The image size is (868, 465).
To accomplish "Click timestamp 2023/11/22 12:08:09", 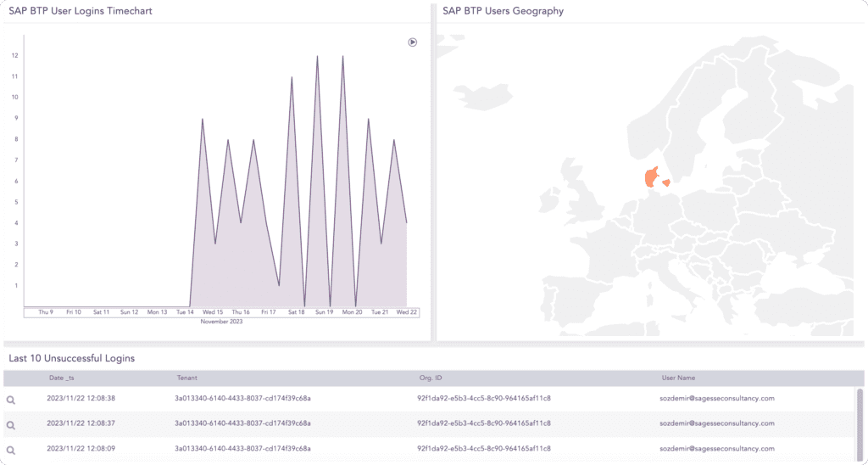I will click(81, 448).
